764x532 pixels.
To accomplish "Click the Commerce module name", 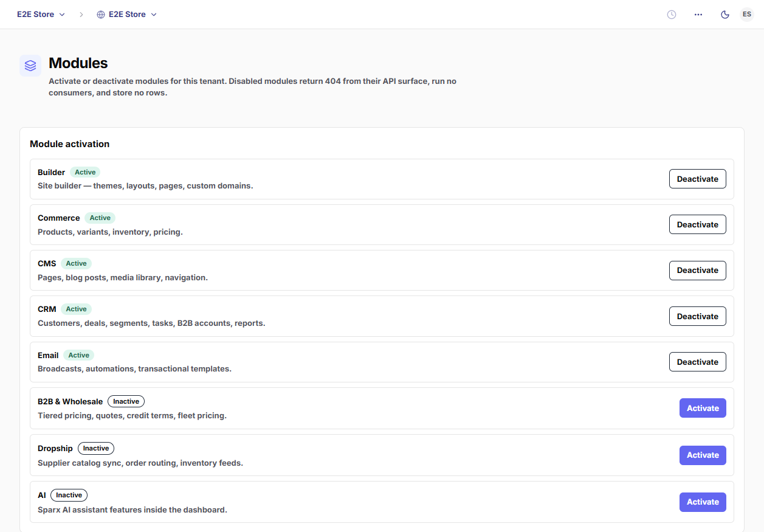I will pos(59,218).
